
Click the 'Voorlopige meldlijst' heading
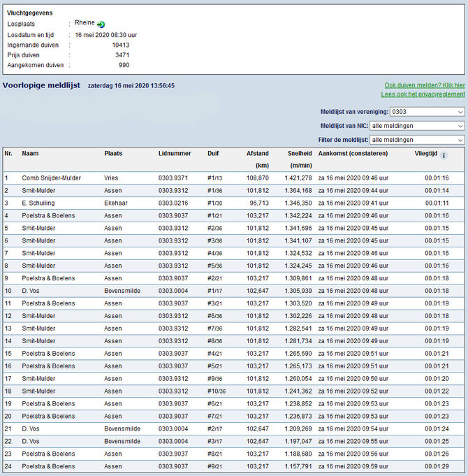tap(41, 85)
